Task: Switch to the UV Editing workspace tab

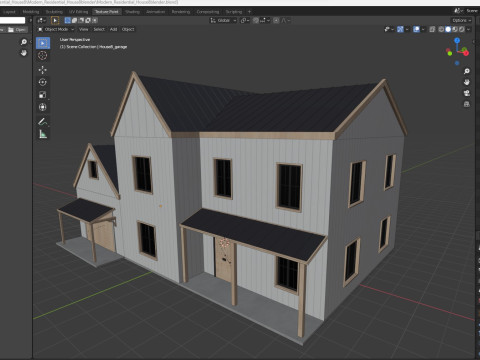Action: click(x=78, y=12)
